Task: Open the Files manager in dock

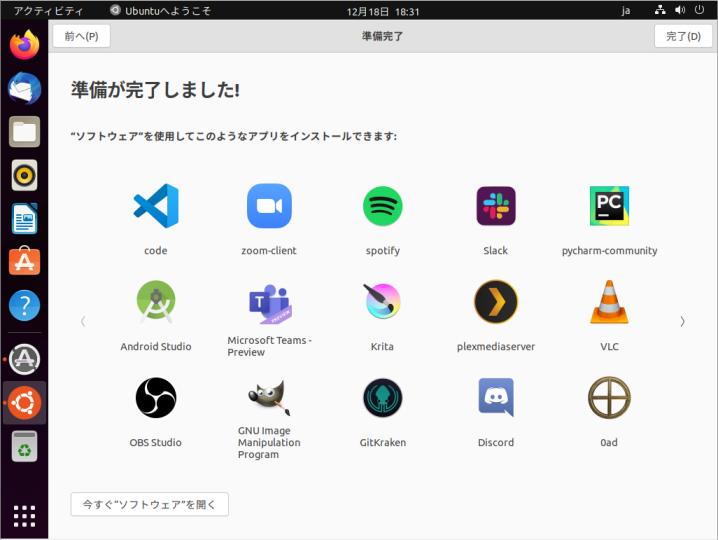Action: (x=24, y=131)
